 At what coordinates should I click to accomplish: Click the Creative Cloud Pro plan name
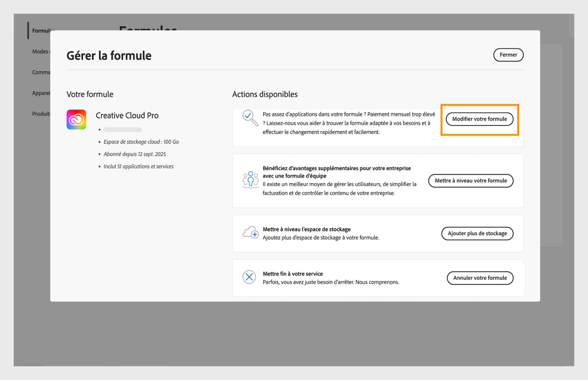(127, 116)
